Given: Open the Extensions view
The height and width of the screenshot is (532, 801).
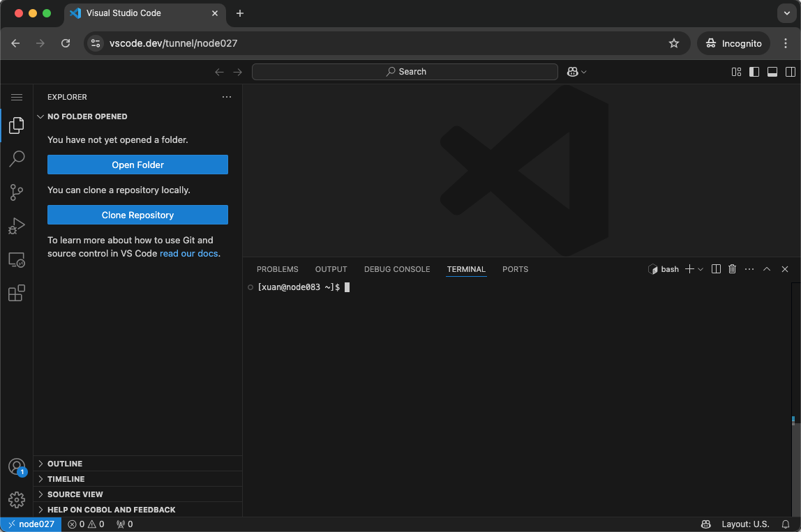Looking at the screenshot, I should tap(16, 294).
